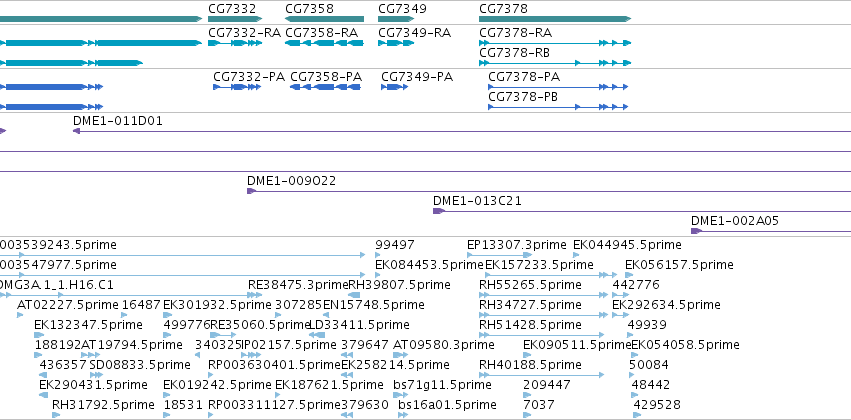The width and height of the screenshot is (851, 420).
Task: Select the CG7349 gene bar
Action: [x=396, y=19]
